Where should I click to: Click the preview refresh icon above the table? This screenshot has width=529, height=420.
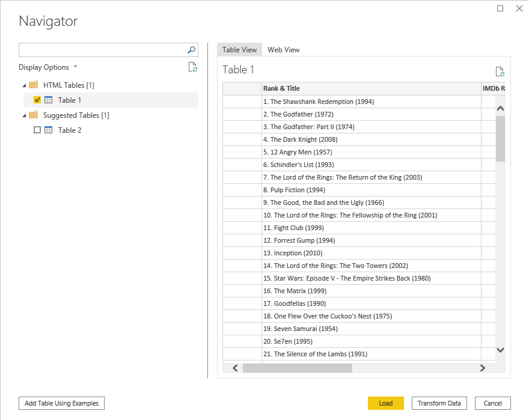coord(500,72)
